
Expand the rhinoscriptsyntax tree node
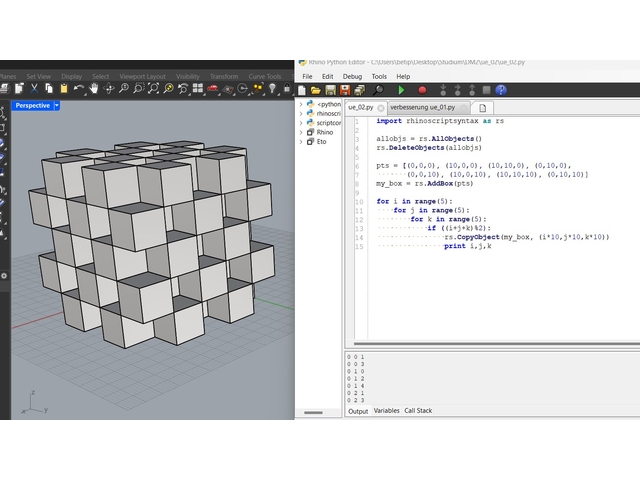[x=301, y=113]
